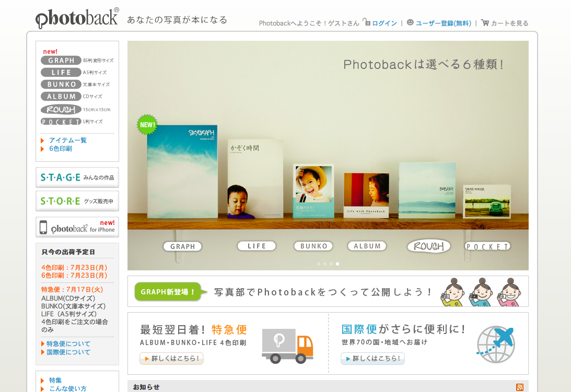Click the airplane globe international shipping icon

[496, 344]
